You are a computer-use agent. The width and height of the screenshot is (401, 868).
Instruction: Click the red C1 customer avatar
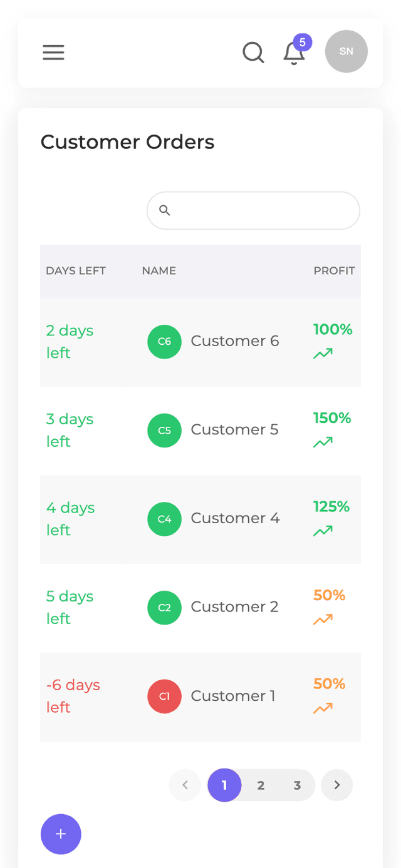(164, 697)
